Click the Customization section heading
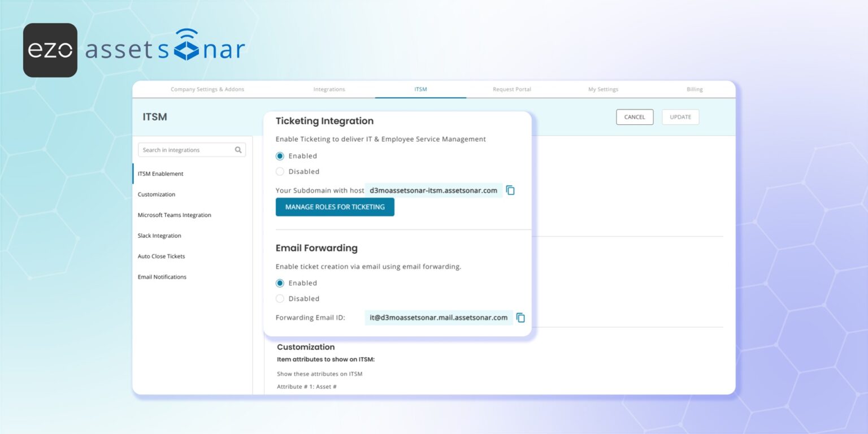 tap(306, 347)
